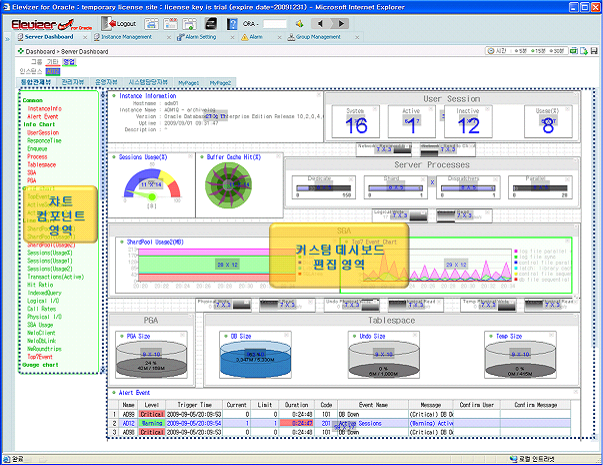Image resolution: width=603 pixels, height=465 pixels.
Task: Open the 통합관제뷰 dashboard tab
Action: 36,82
